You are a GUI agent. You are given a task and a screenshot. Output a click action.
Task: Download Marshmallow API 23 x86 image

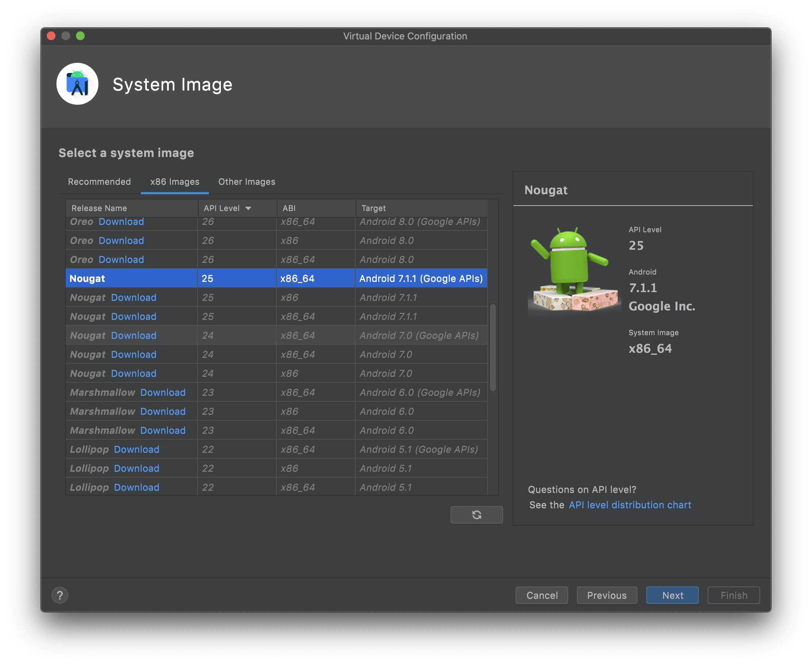(x=162, y=412)
